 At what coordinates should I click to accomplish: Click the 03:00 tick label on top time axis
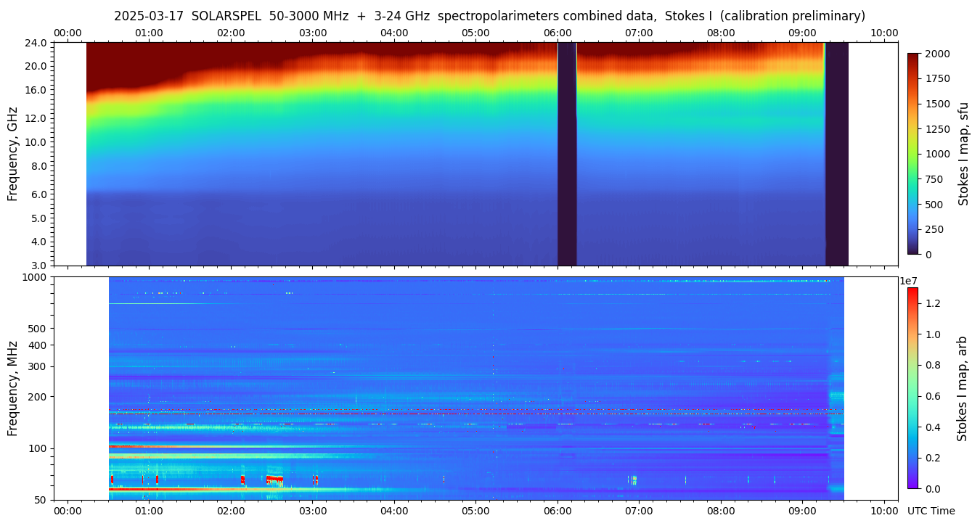(313, 33)
